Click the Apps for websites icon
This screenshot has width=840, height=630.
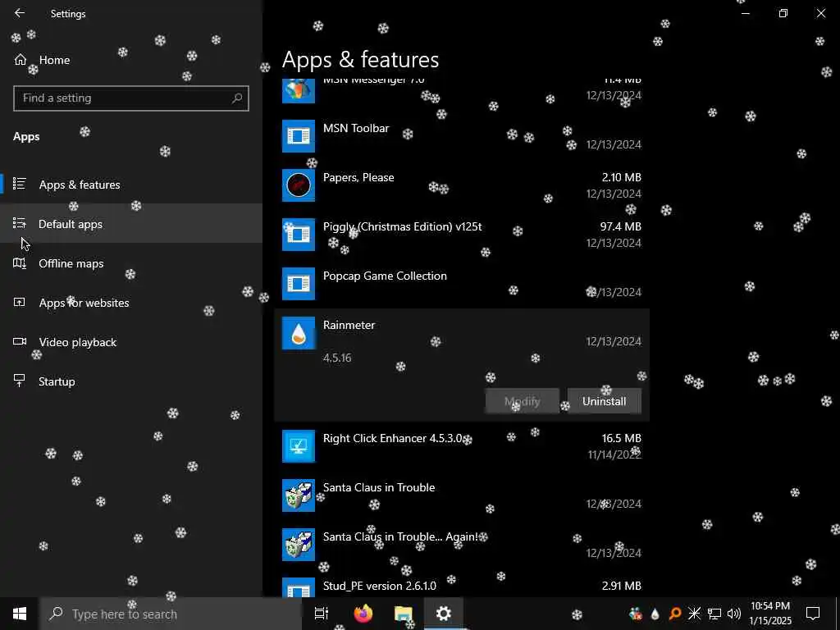coord(20,302)
